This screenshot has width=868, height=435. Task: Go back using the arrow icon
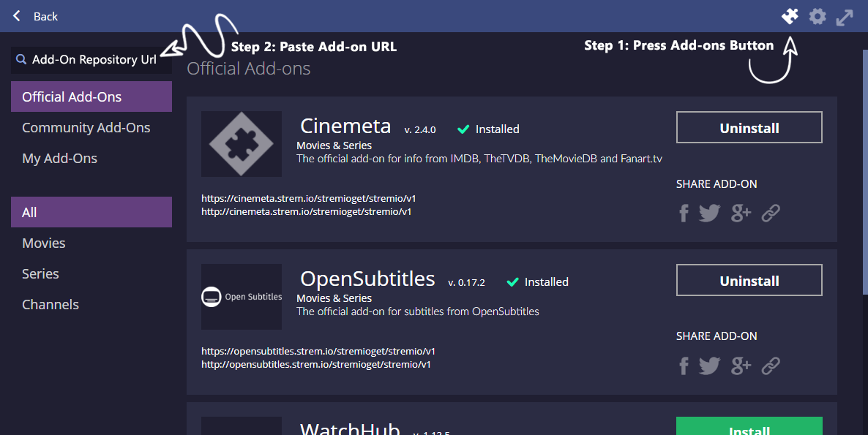(16, 15)
